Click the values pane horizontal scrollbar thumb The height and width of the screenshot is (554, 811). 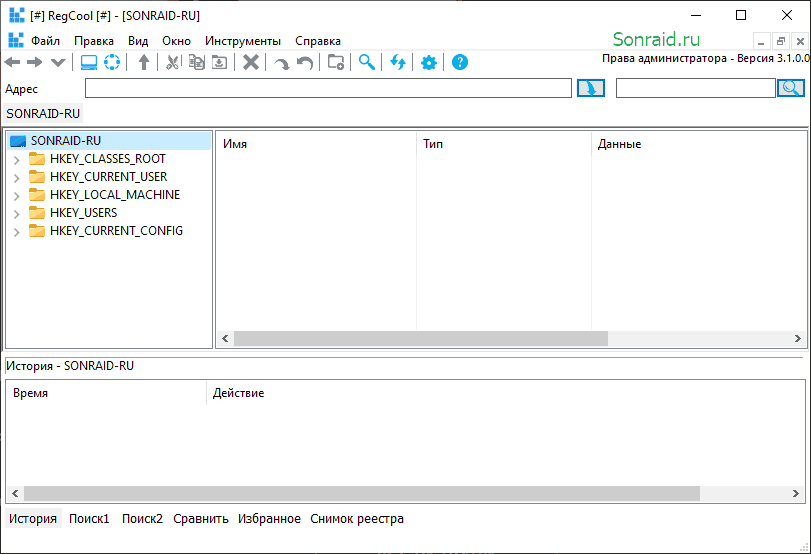pyautogui.click(x=420, y=338)
